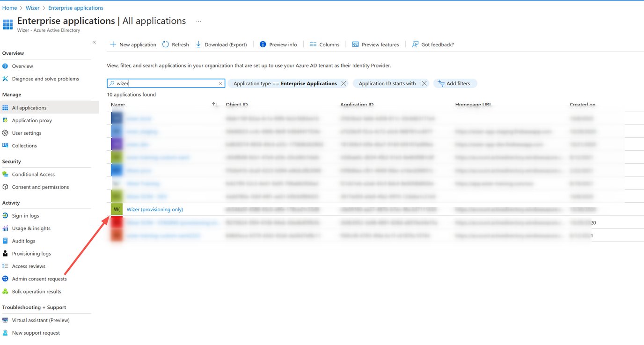Image resolution: width=644 pixels, height=345 pixels.
Task: Select the Bulk operation results icon
Action: coord(5,291)
